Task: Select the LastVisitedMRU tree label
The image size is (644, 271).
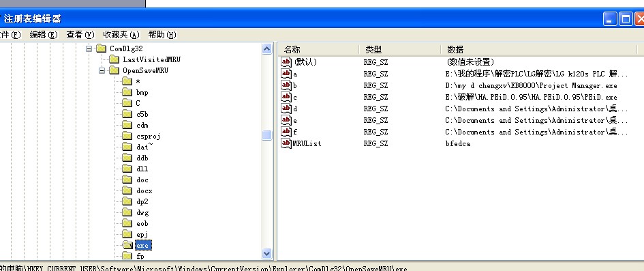Action: tap(151, 59)
